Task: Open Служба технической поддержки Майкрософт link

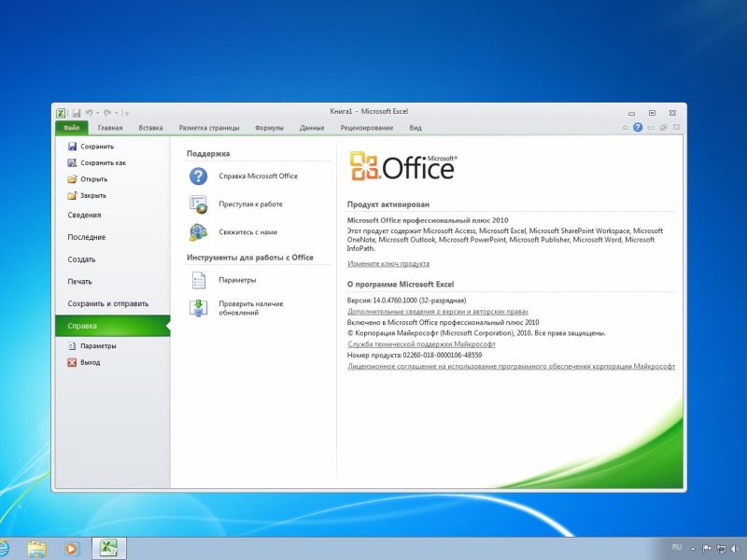Action: pyautogui.click(x=422, y=344)
